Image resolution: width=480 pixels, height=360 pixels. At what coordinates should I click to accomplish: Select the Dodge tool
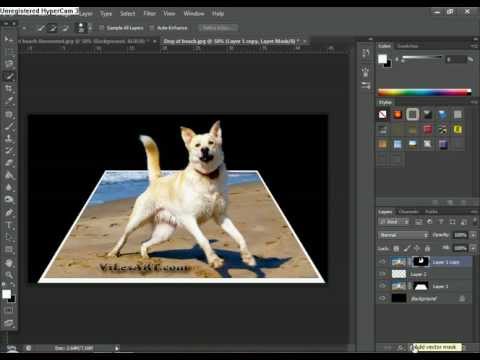pos(9,199)
